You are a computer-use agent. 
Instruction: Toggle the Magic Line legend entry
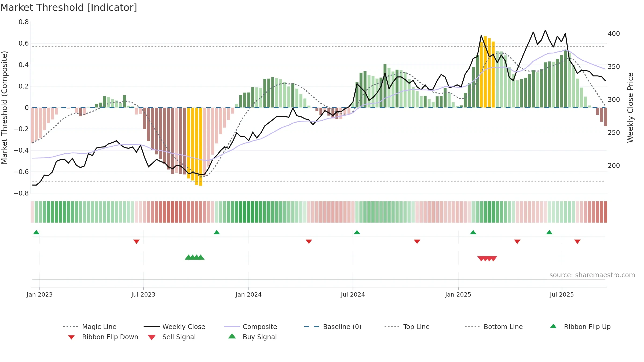[x=90, y=327]
